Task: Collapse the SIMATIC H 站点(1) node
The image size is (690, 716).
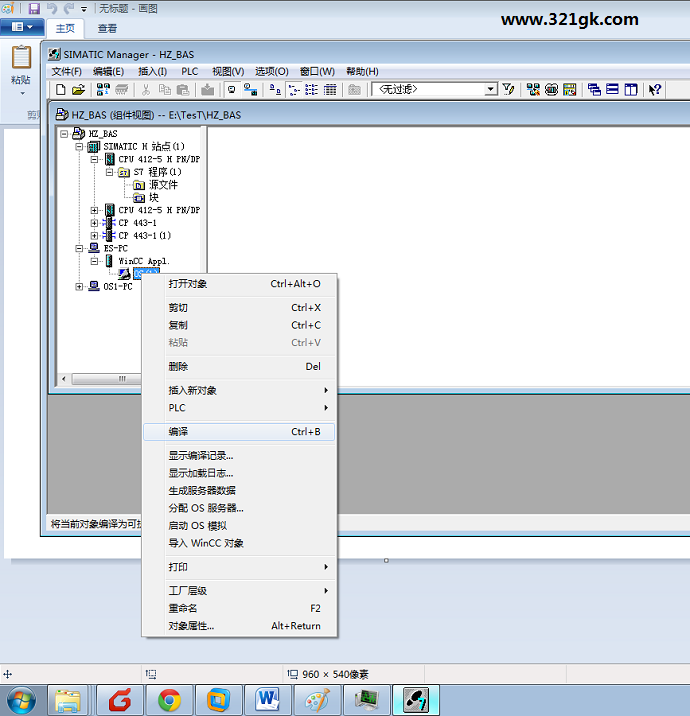Action: click(x=79, y=147)
